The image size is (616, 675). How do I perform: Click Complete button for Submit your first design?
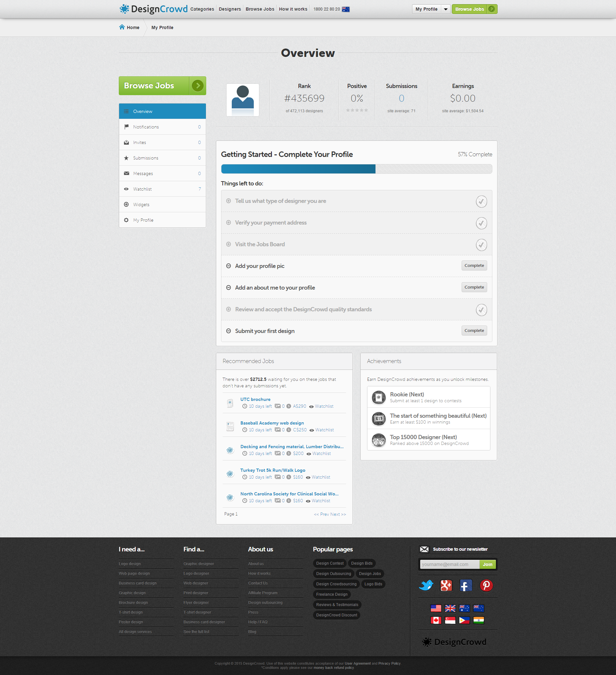pos(474,330)
